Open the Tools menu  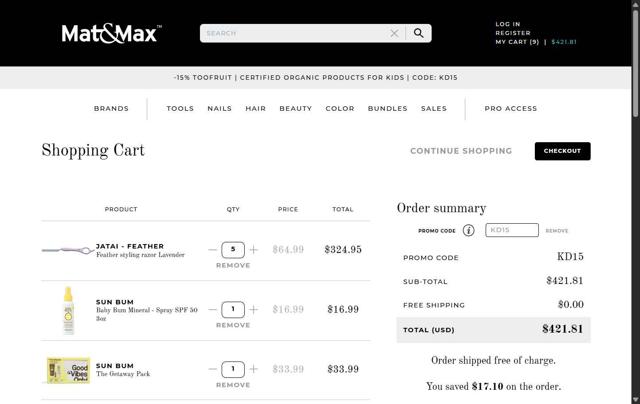[x=180, y=109]
